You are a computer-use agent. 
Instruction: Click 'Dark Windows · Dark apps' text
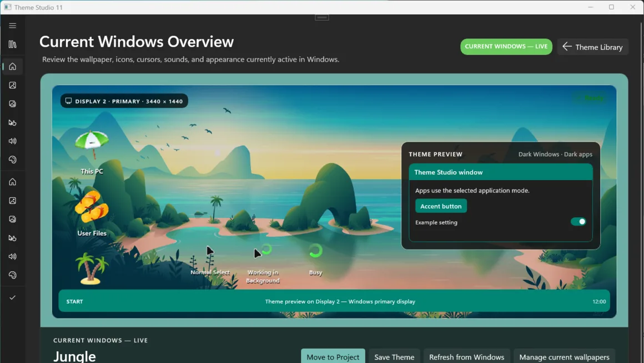555,154
